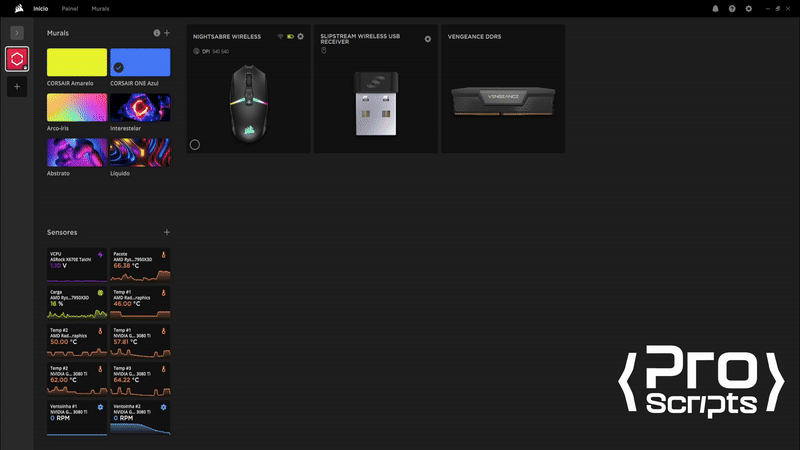Toggle the circle on Nightsabre card
The image size is (800, 450).
[x=194, y=145]
